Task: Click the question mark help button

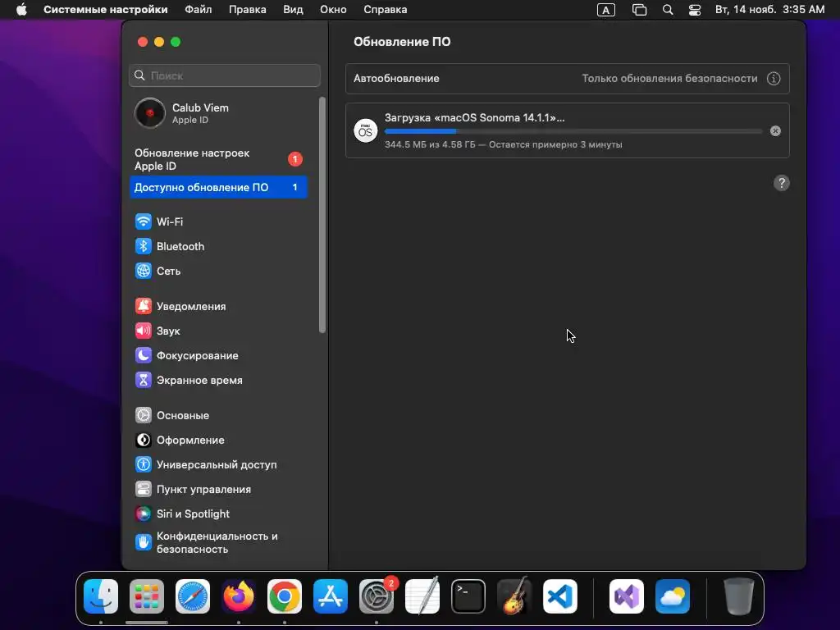Action: pos(782,183)
